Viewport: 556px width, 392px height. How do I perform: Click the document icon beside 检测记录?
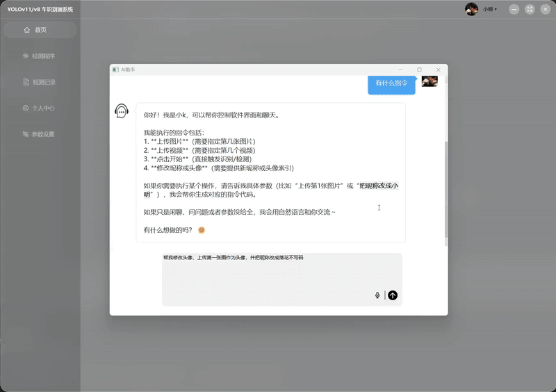tap(26, 82)
